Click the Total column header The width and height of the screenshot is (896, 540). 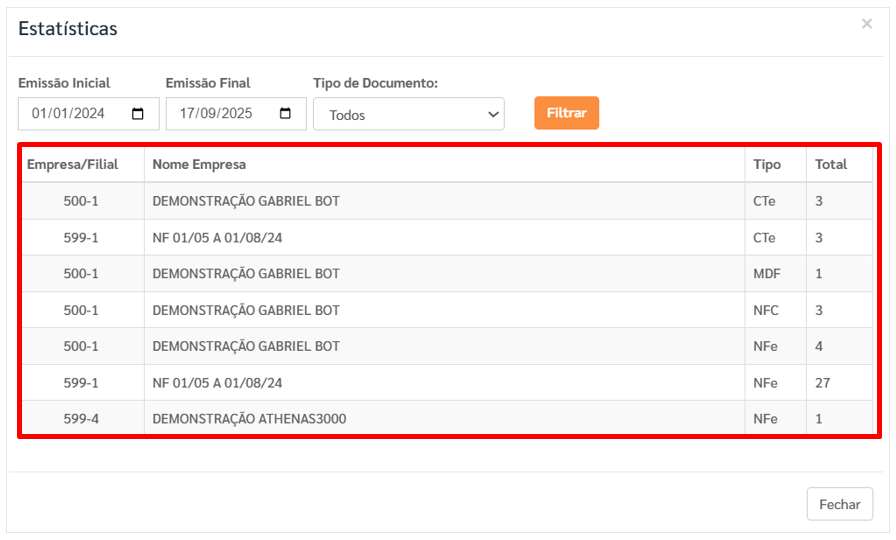[830, 164]
